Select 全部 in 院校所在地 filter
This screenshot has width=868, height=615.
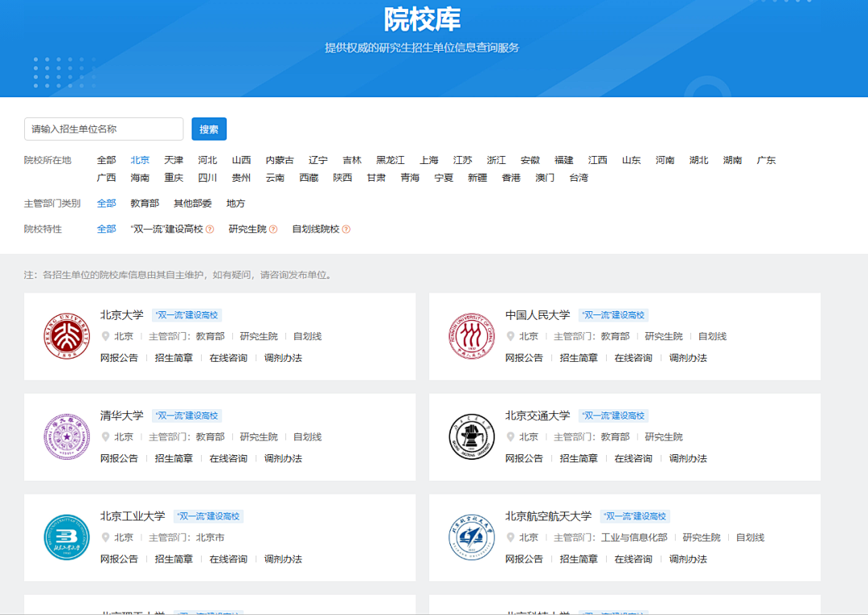click(106, 160)
